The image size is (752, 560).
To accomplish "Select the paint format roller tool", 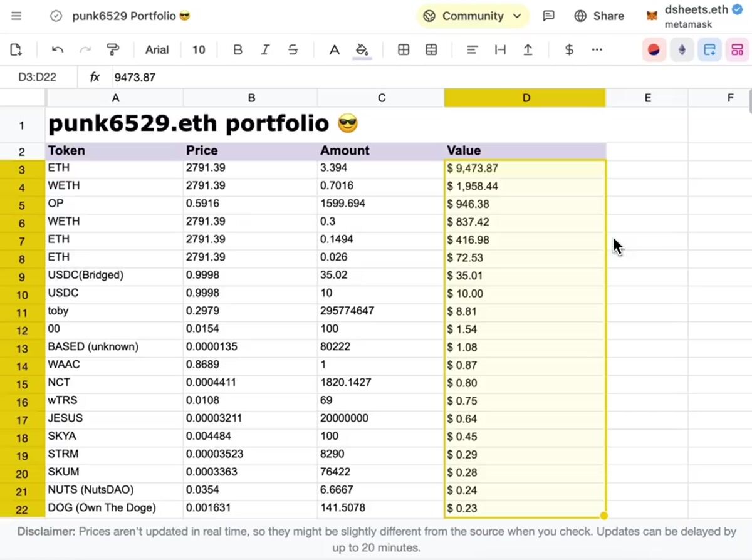I will [x=113, y=50].
